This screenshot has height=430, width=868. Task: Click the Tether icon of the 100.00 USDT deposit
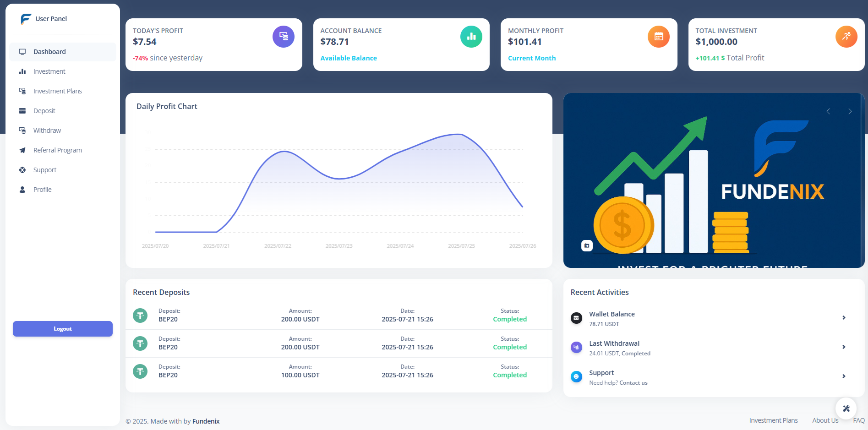point(140,371)
